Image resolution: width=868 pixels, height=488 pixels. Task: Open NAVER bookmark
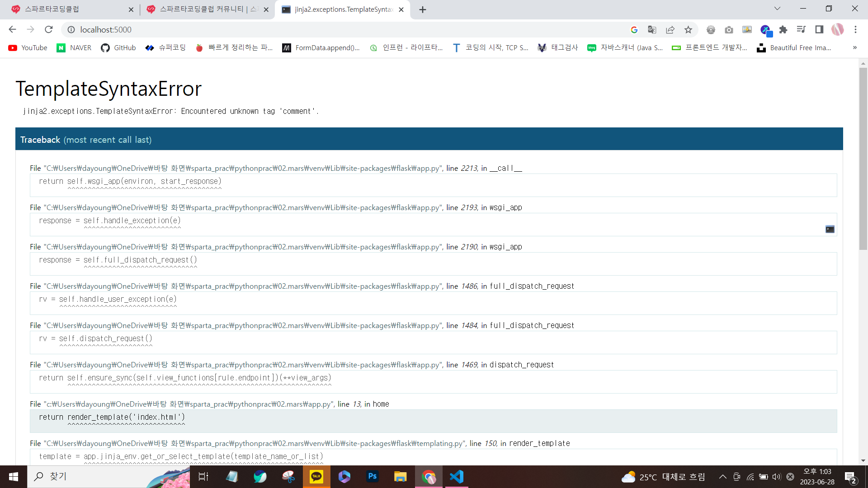[x=74, y=48]
